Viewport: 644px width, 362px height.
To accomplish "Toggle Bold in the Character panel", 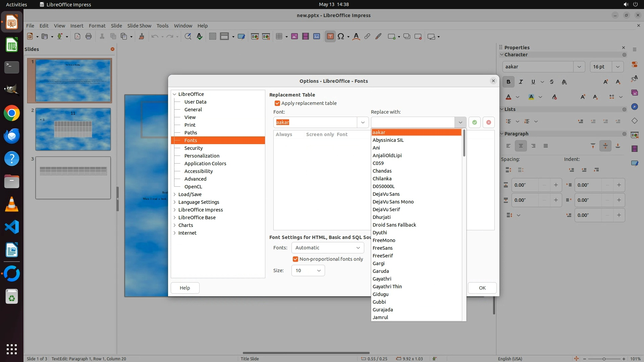I will 508,82.
